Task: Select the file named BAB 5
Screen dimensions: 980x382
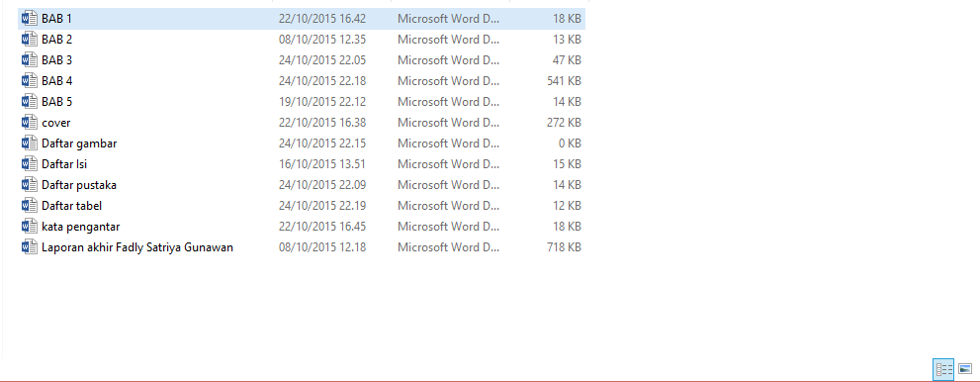Action: 57,101
